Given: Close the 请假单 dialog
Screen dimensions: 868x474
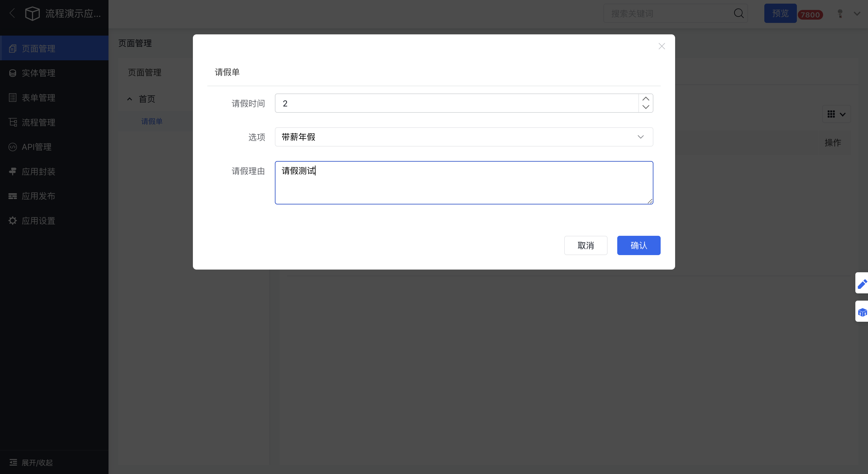Looking at the screenshot, I should coord(662,46).
